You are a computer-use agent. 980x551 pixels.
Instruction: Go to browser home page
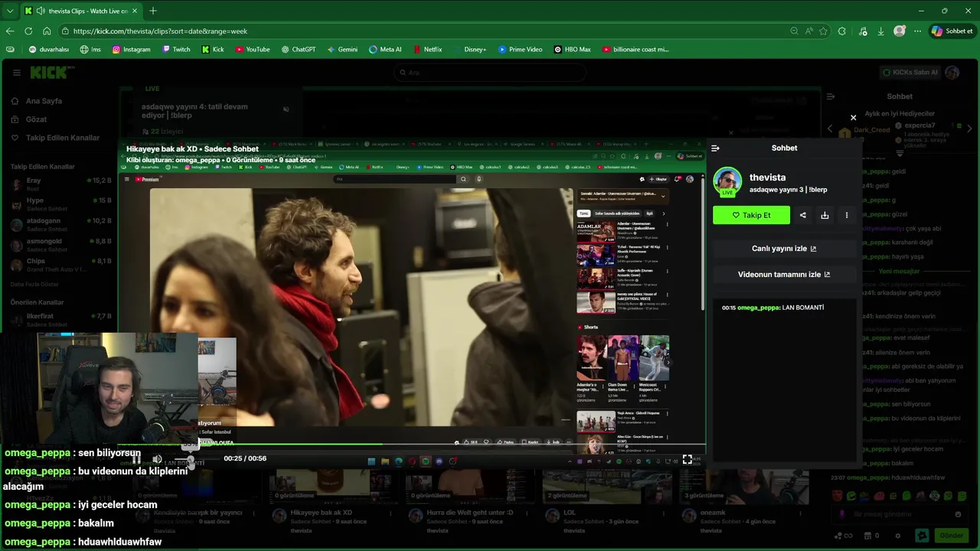[x=47, y=31]
